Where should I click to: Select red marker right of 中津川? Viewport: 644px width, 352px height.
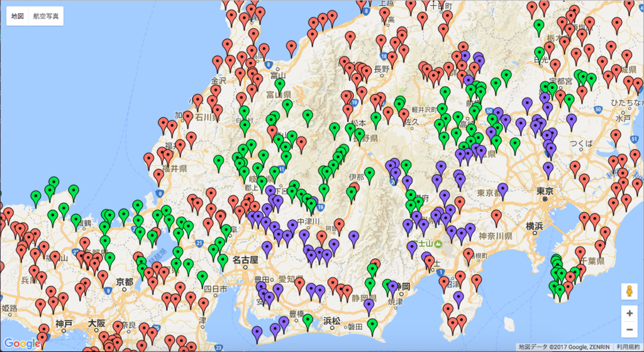(x=339, y=226)
